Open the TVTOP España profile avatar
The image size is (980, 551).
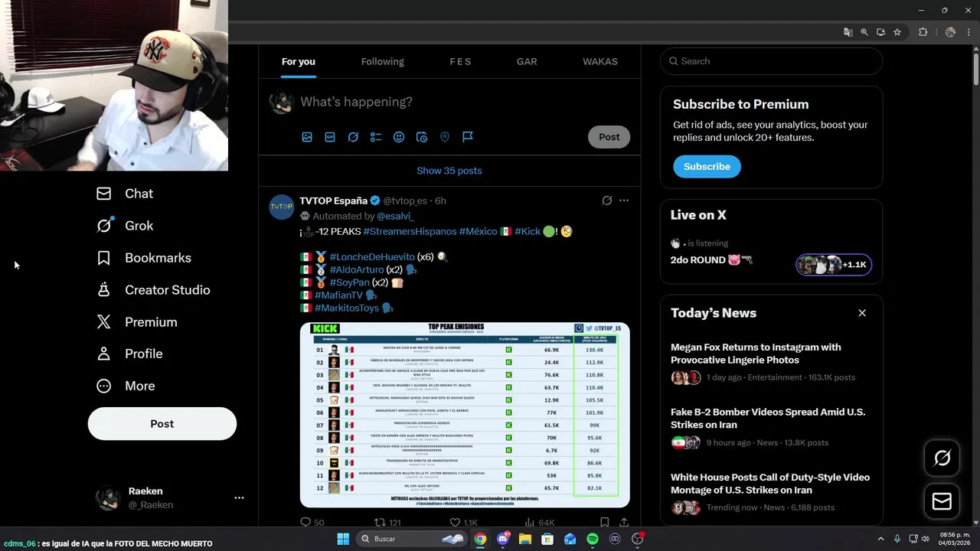[x=282, y=207]
